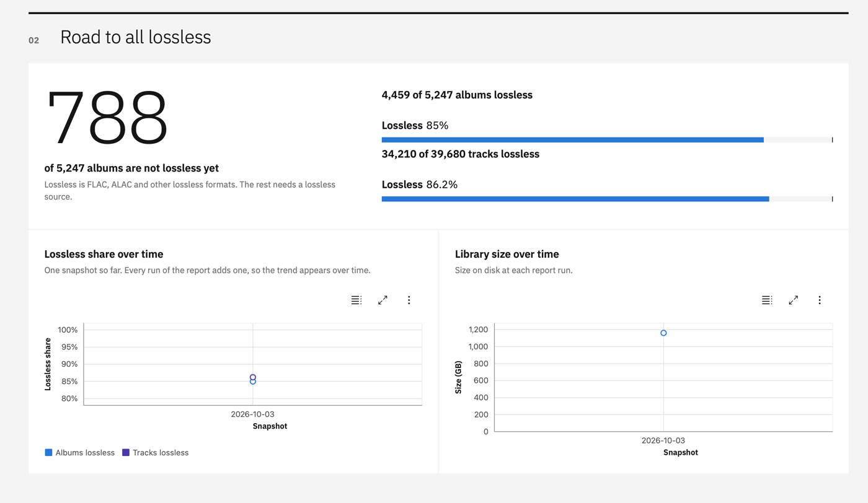Click 'Size on disk at each report run.'
The width and height of the screenshot is (868, 503).
tap(514, 270)
